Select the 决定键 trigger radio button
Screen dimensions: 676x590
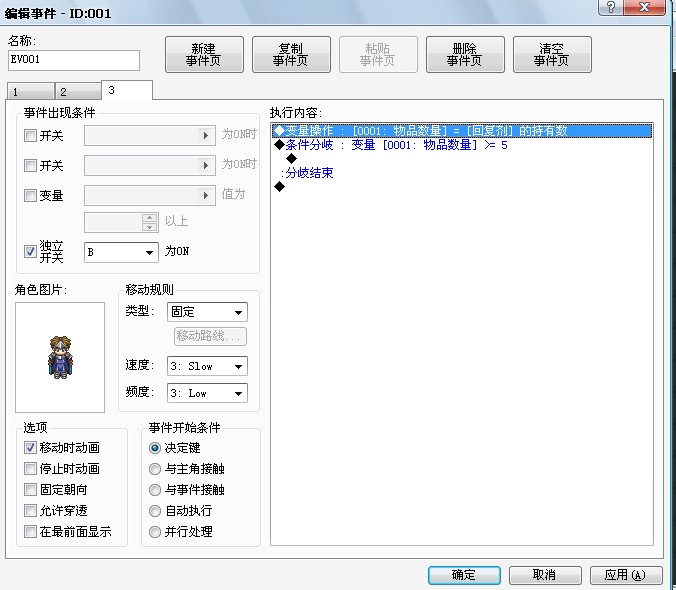(x=155, y=448)
